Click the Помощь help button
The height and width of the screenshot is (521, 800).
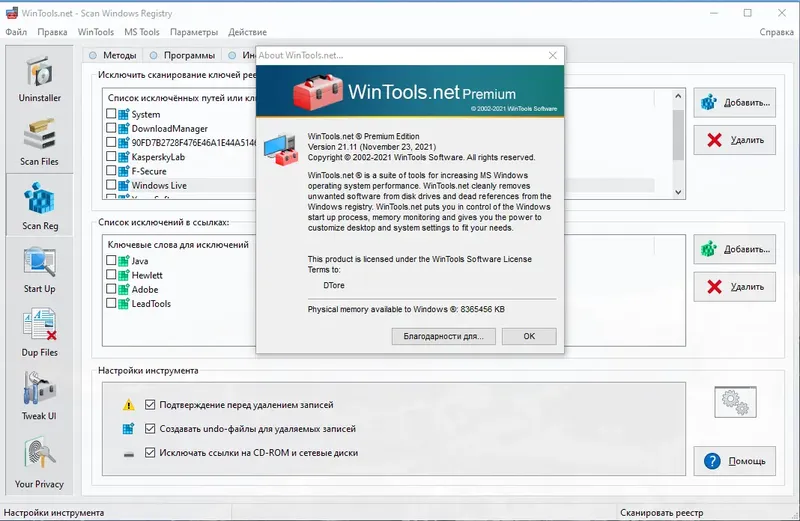[734, 461]
